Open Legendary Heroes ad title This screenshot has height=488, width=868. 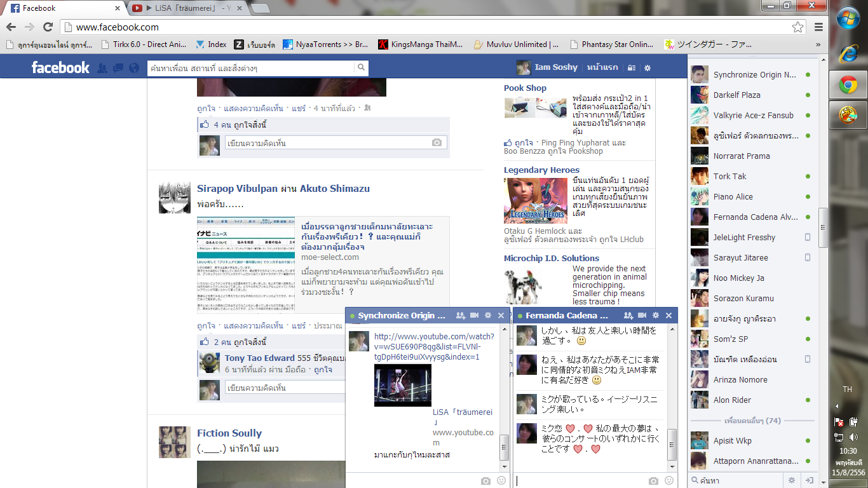pos(541,170)
